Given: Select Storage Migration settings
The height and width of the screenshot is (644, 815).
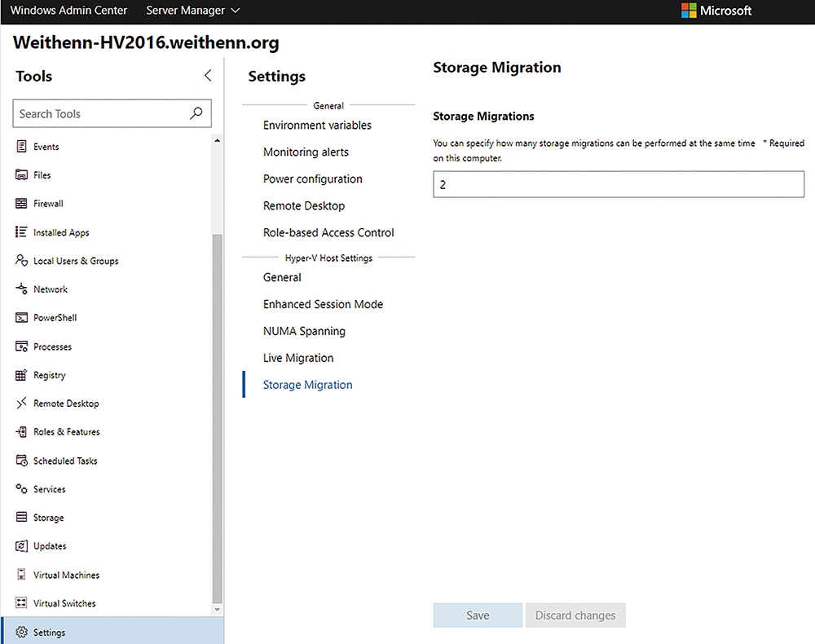Looking at the screenshot, I should coord(307,385).
